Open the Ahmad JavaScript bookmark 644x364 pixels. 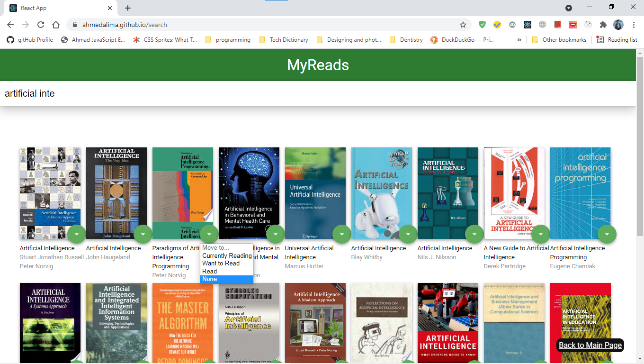93,40
